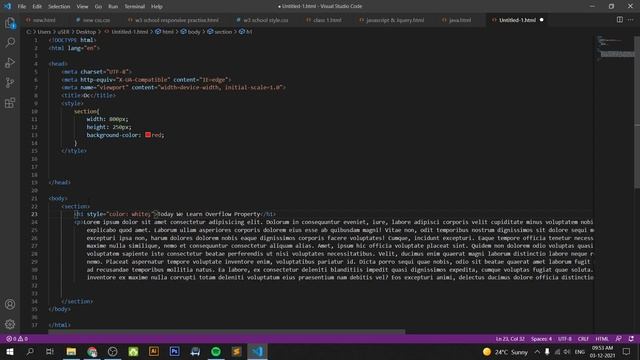Screen dimensions: 640x360
Task: Open Windows taskbar search
Action: click(30, 351)
